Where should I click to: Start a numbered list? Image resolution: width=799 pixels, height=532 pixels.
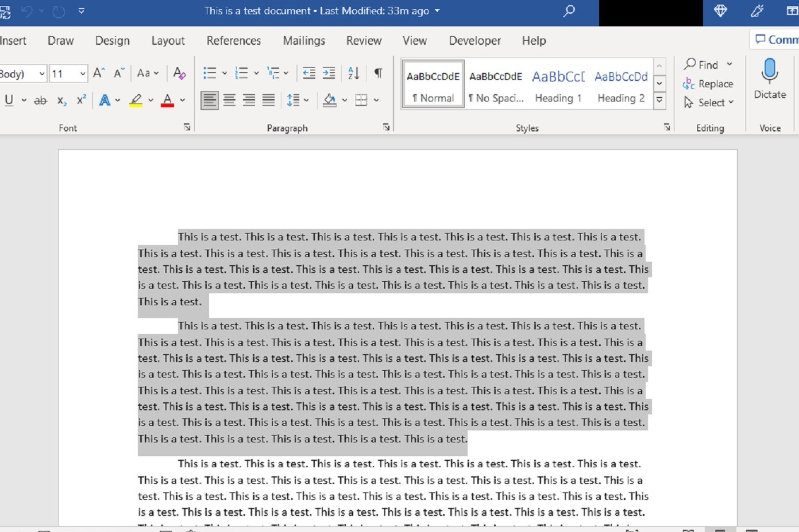[242, 73]
